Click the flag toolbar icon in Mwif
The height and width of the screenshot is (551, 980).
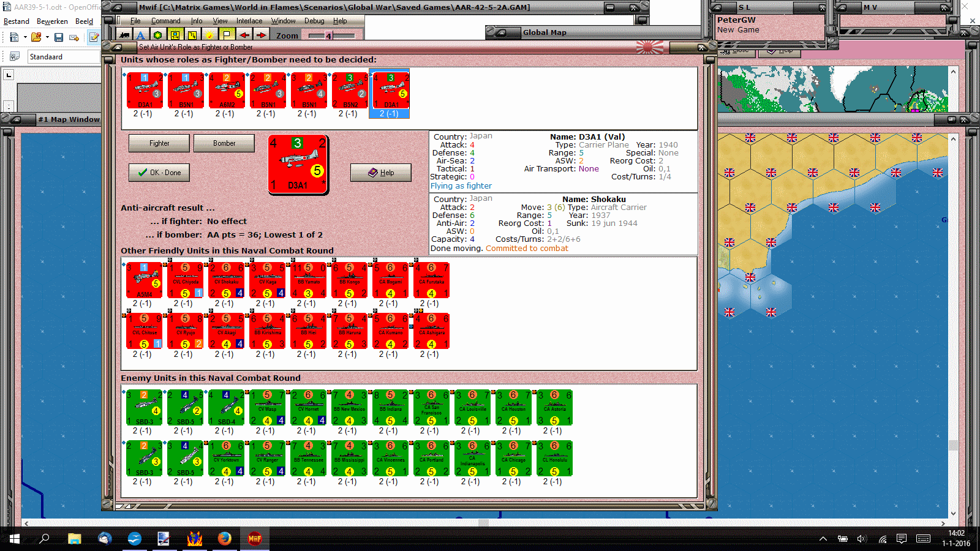point(227,35)
